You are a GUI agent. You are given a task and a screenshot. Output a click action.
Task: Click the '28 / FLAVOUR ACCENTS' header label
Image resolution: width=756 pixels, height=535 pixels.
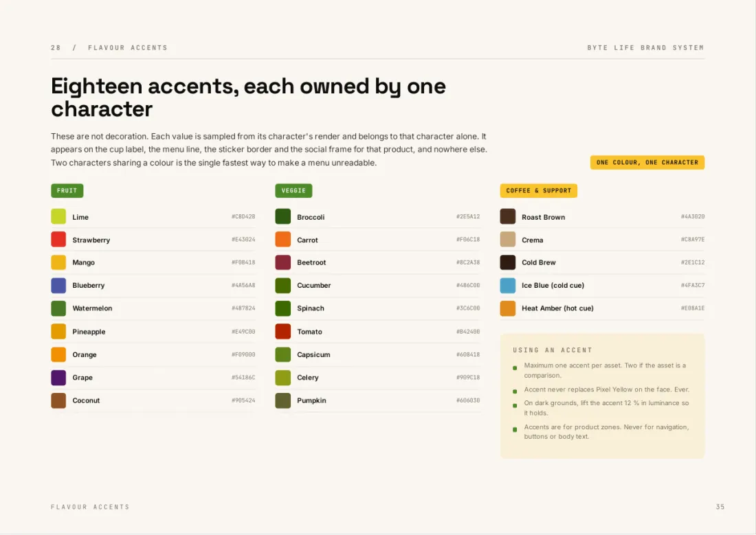tap(109, 47)
